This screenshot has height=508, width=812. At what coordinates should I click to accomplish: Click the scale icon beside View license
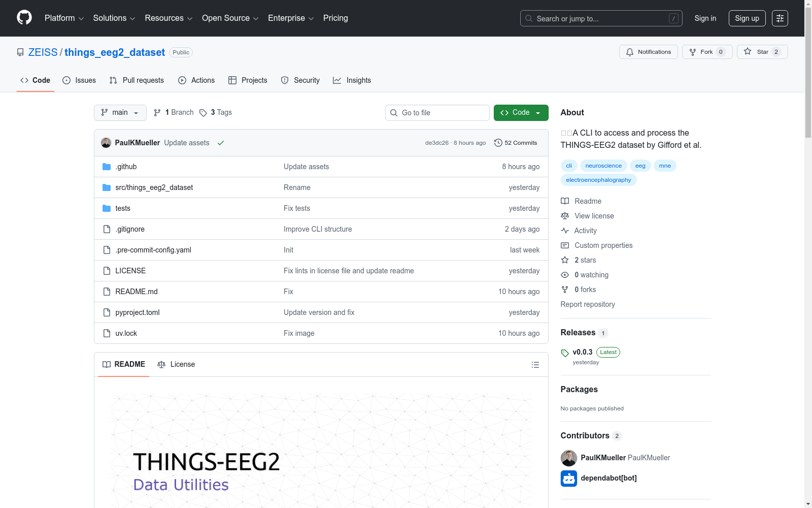tap(565, 216)
